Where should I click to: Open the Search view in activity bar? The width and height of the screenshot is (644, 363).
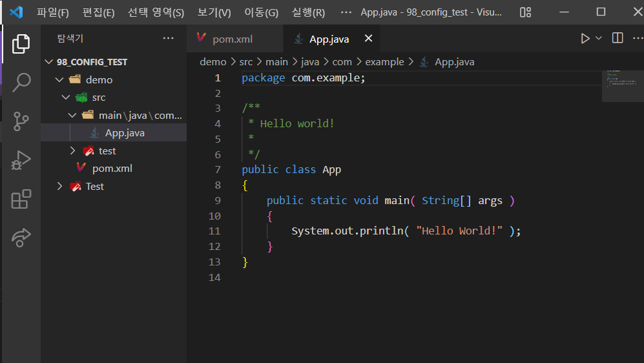click(x=21, y=83)
